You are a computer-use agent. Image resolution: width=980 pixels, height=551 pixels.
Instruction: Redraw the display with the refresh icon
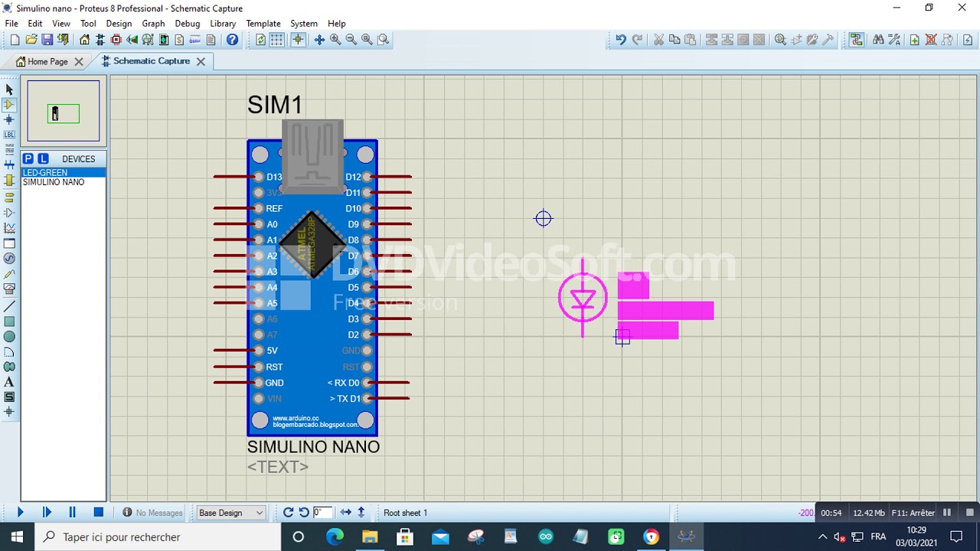click(261, 40)
